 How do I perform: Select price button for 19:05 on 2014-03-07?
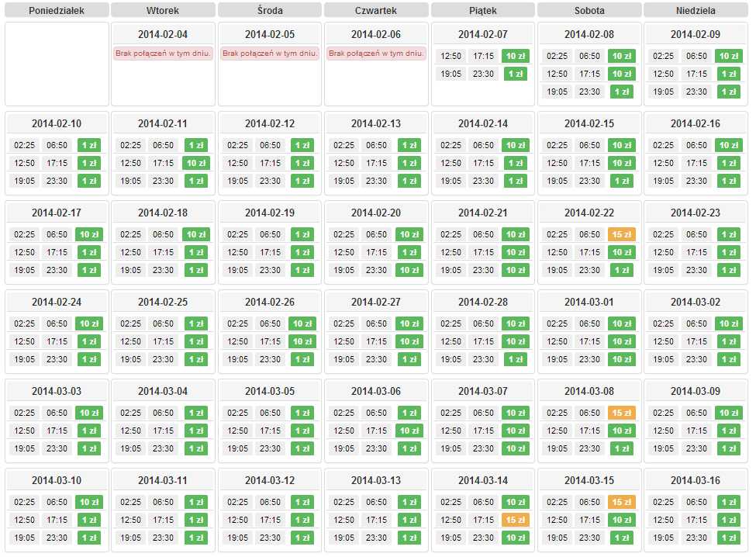coord(515,448)
